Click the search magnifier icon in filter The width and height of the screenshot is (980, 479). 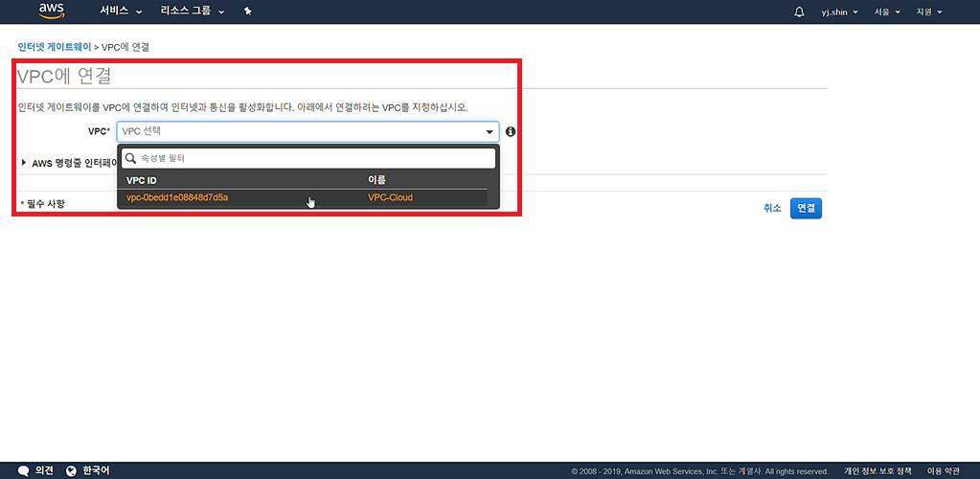coord(130,159)
